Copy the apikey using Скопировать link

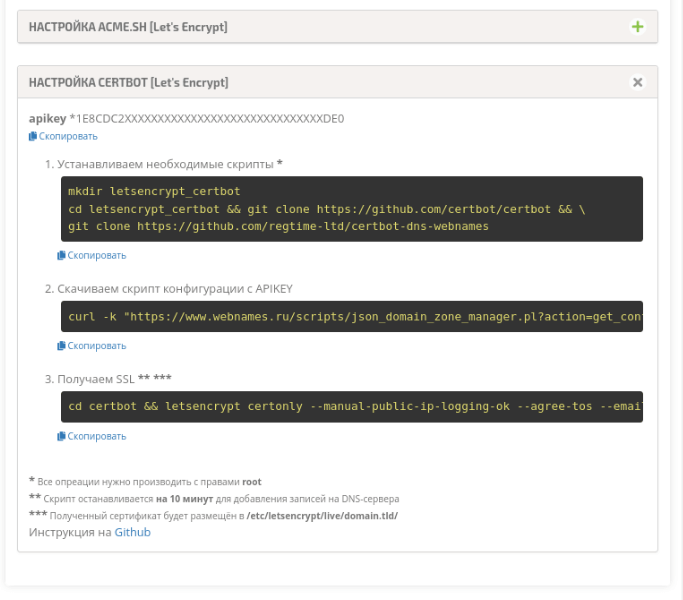coord(68,136)
